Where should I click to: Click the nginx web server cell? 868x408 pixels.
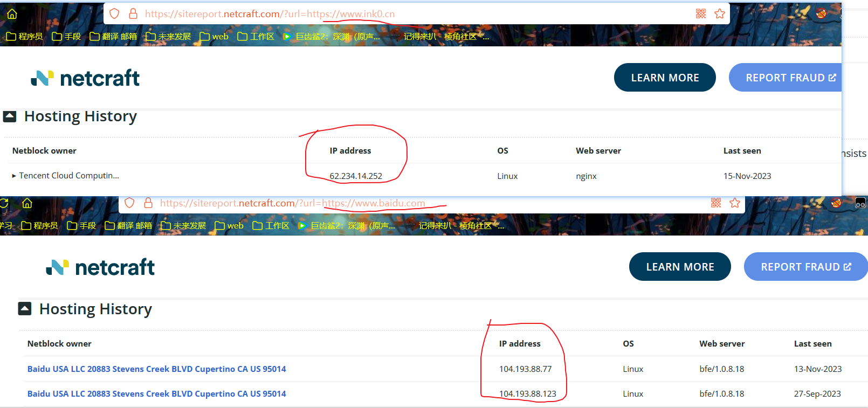[586, 176]
